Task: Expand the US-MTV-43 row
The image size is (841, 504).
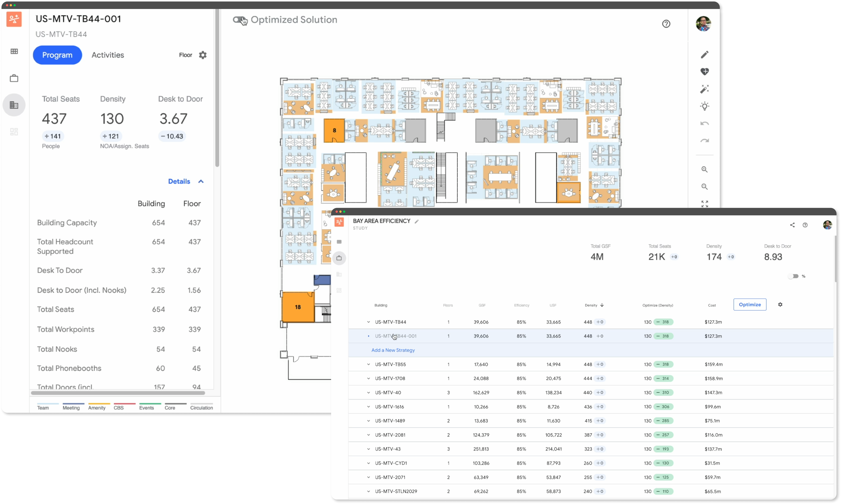Action: click(368, 449)
